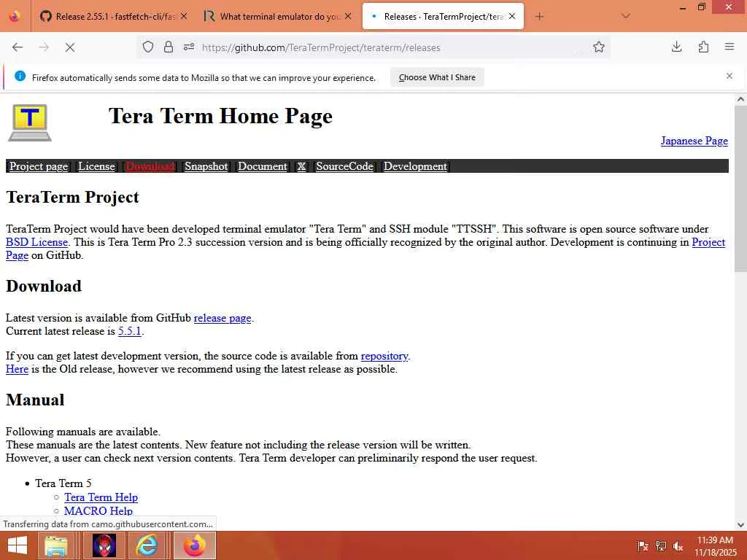
Task: Open File Explorer from the taskbar
Action: point(56,545)
